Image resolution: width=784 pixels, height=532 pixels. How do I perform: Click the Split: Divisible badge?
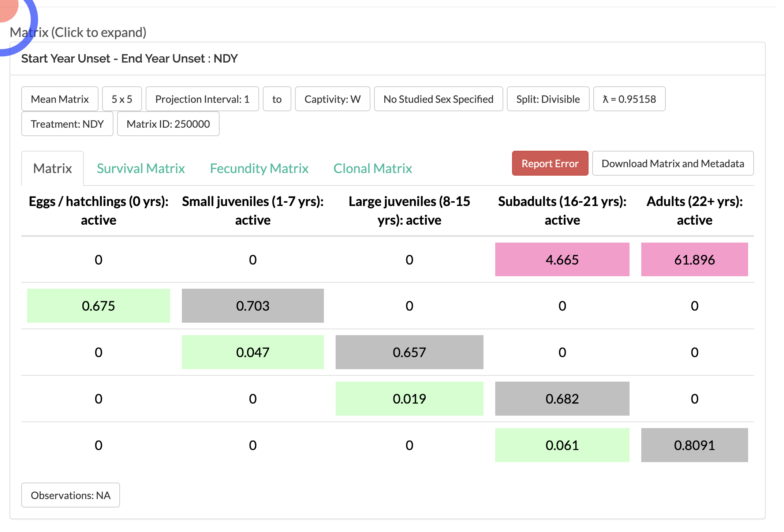548,99
